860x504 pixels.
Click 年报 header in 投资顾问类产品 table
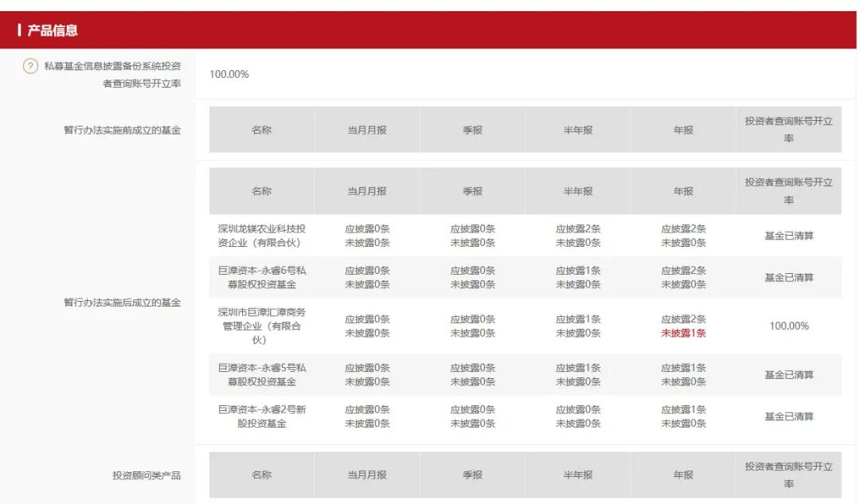(x=683, y=475)
